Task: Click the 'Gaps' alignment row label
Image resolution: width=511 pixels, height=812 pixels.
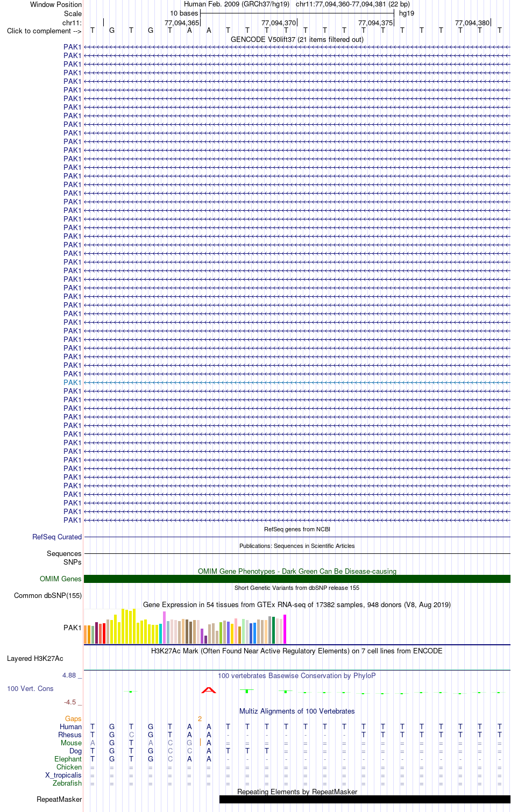Action: 73,718
